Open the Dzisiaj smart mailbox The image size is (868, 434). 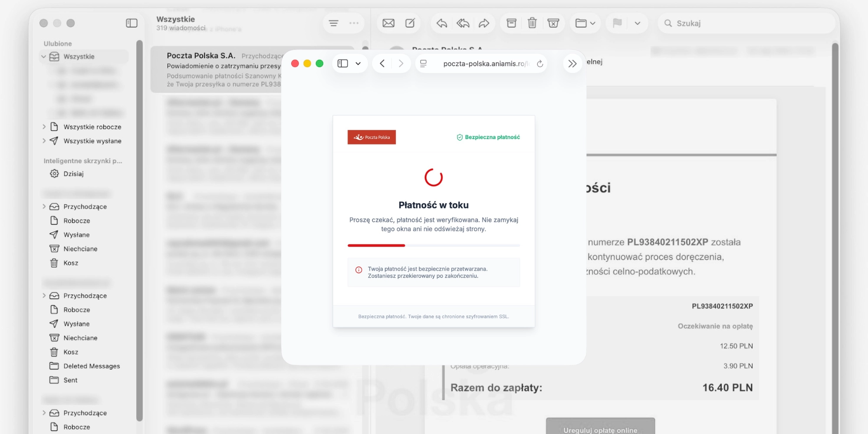click(73, 174)
